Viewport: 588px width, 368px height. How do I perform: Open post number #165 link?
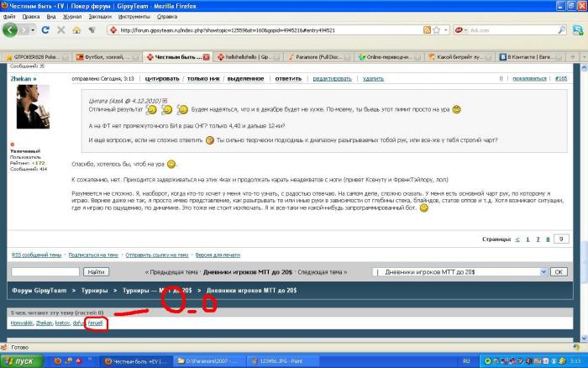tap(561, 79)
